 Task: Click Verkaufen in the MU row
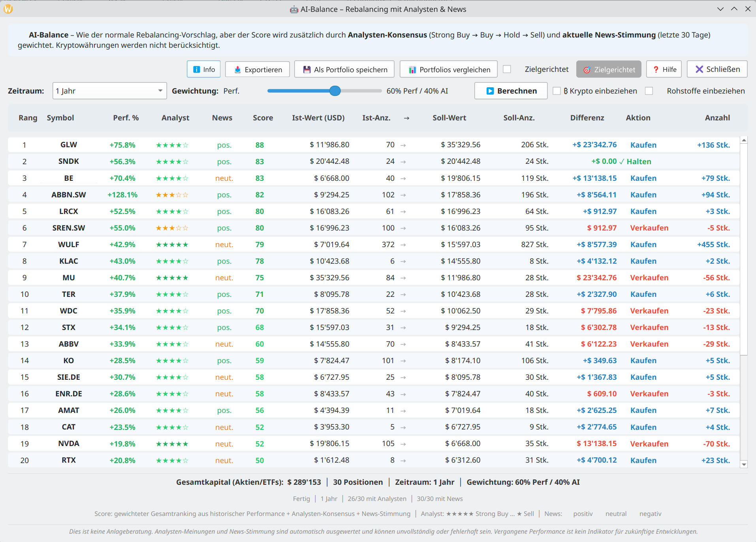pos(649,278)
